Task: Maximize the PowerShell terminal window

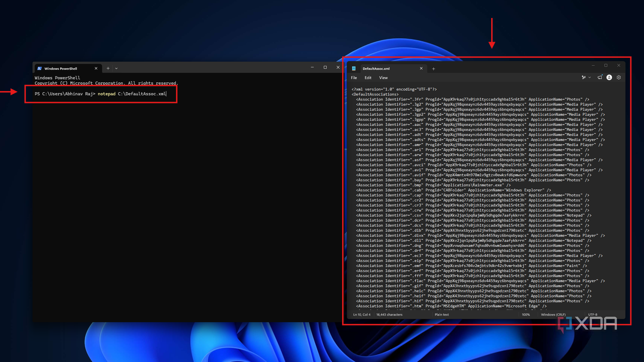Action: pos(325,67)
